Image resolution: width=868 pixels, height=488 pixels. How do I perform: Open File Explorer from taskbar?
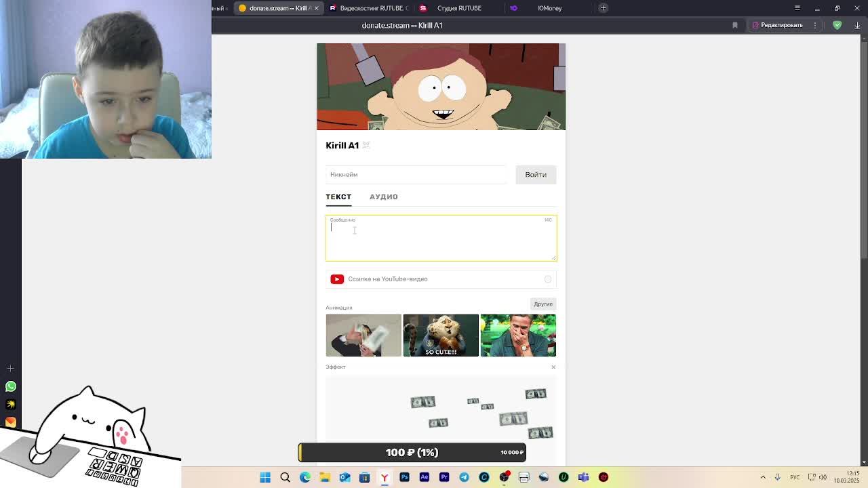tap(325, 477)
